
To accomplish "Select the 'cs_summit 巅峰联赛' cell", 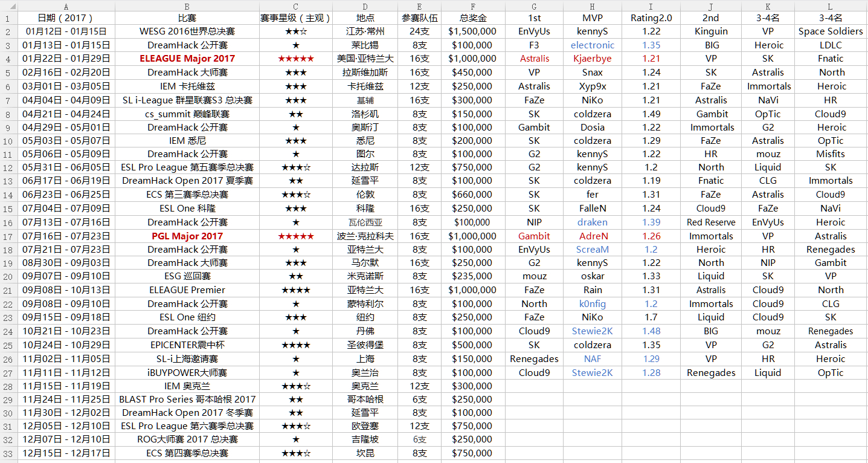I will (x=187, y=114).
